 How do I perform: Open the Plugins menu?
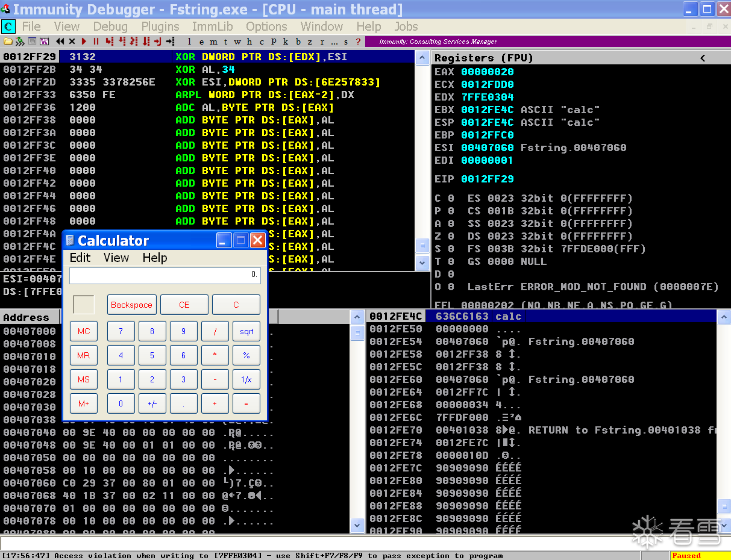click(160, 26)
